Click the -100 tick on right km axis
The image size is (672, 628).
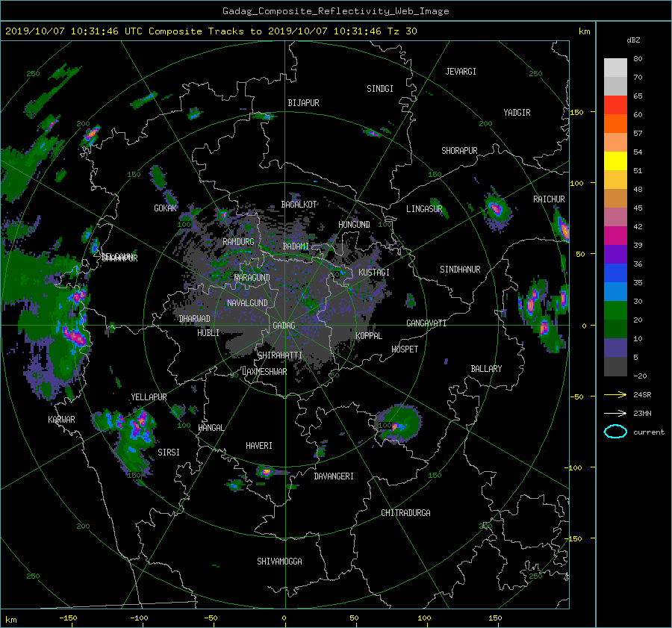[x=573, y=467]
